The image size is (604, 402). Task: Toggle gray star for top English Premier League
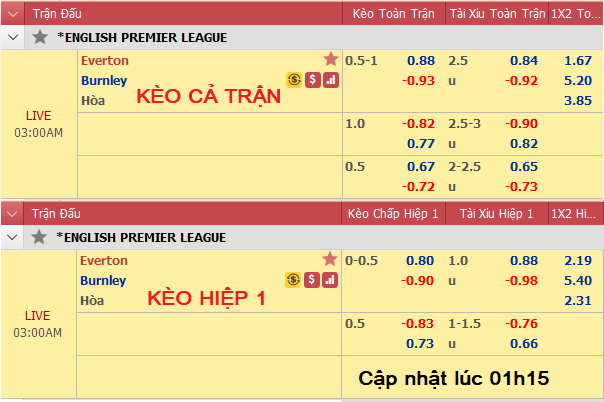pyautogui.click(x=40, y=37)
